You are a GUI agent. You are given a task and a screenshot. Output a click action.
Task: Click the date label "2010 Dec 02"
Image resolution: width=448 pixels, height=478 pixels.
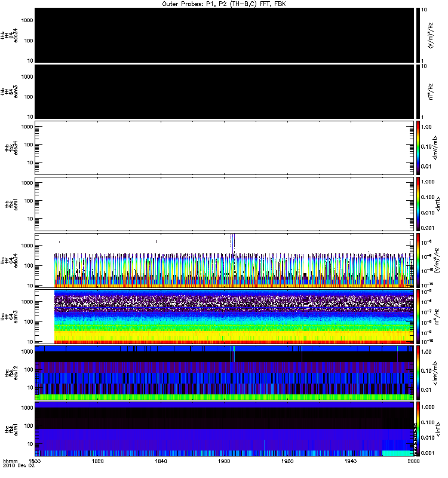click(x=19, y=465)
